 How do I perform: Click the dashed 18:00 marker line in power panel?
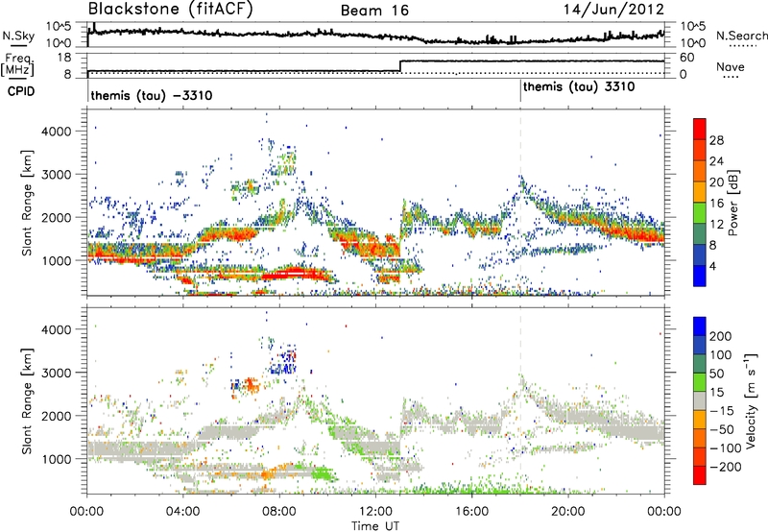click(x=520, y=203)
